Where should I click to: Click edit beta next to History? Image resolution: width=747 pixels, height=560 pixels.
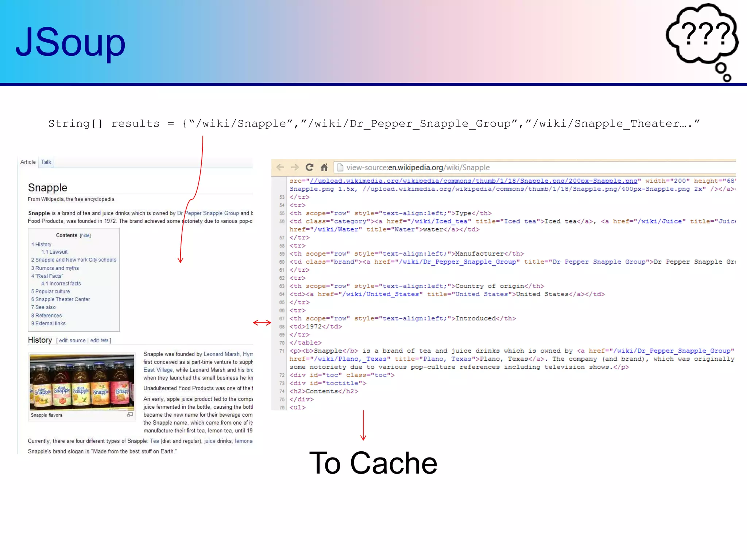coord(99,341)
